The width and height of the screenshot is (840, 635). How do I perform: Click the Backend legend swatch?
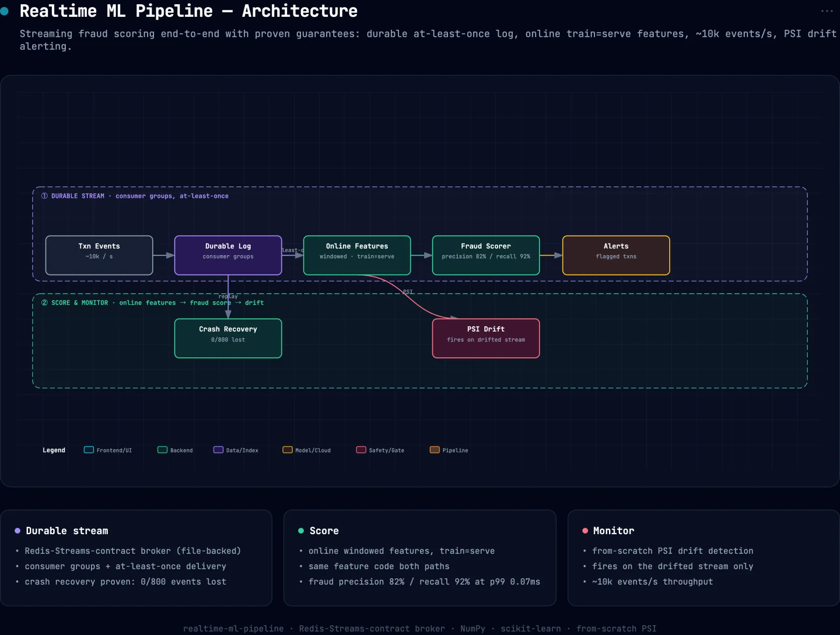162,450
